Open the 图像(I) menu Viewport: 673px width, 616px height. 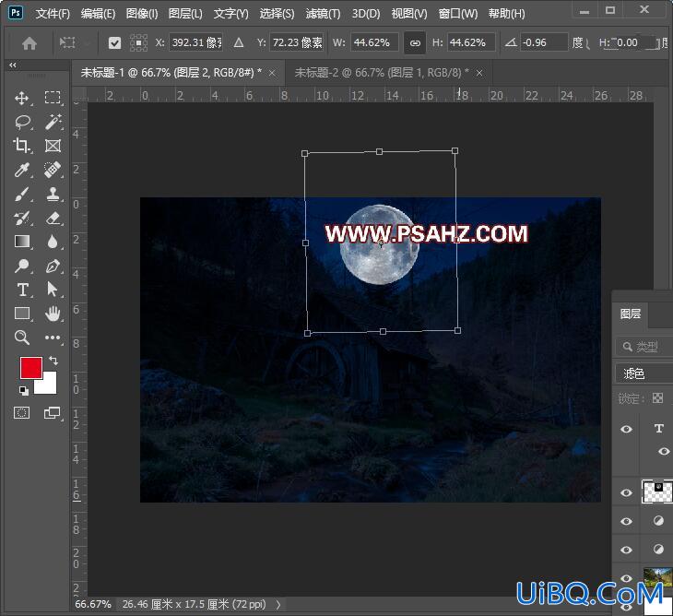[x=142, y=14]
